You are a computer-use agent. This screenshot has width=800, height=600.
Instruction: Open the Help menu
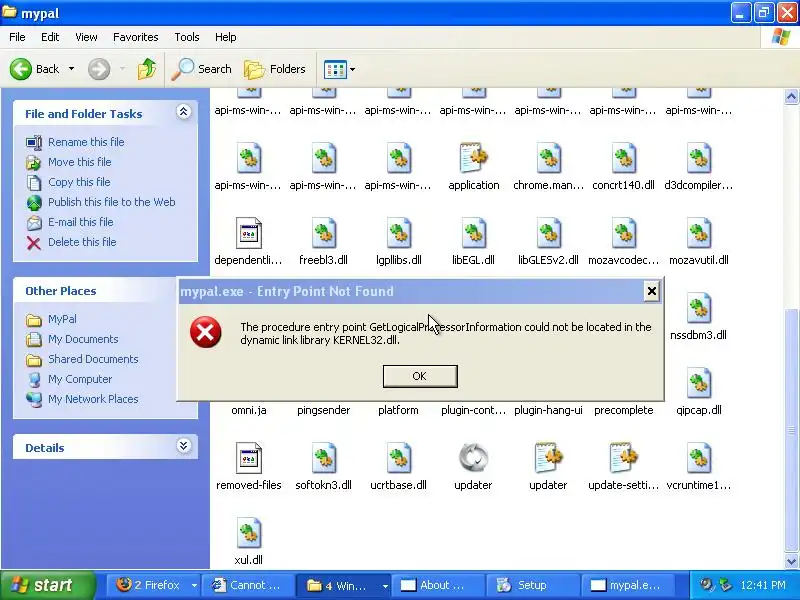226,37
